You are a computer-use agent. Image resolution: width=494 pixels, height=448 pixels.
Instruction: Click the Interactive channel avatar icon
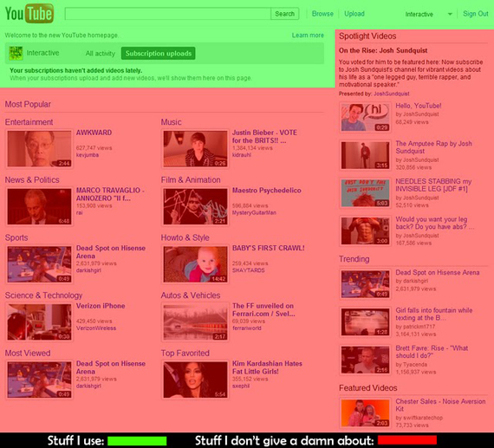tap(16, 53)
